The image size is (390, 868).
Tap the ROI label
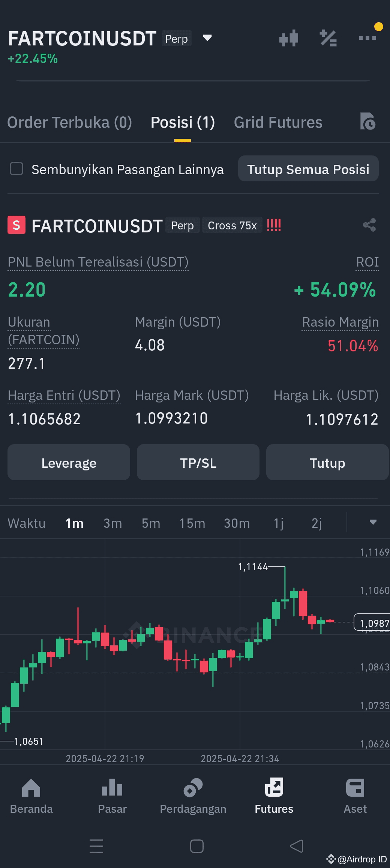tap(367, 262)
